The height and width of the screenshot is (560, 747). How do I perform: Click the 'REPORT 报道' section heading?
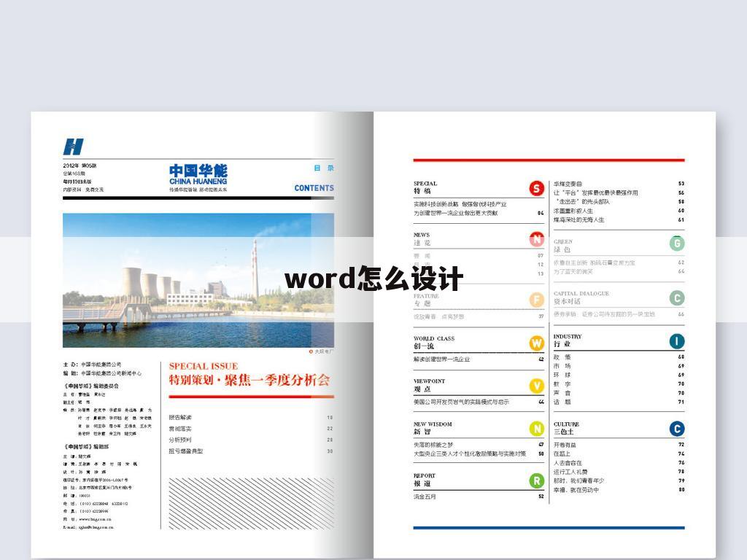[x=424, y=480]
